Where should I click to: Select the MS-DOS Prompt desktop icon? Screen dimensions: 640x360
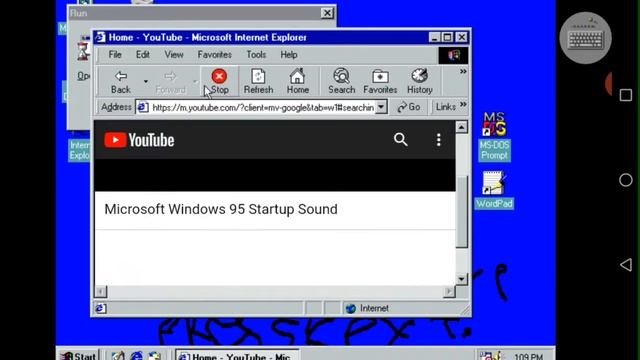(x=494, y=136)
